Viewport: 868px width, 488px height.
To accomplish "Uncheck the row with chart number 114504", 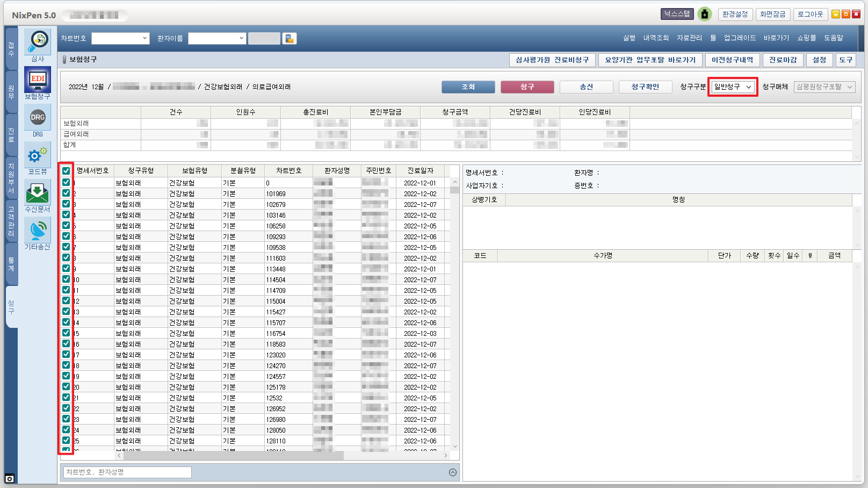I will click(x=66, y=279).
